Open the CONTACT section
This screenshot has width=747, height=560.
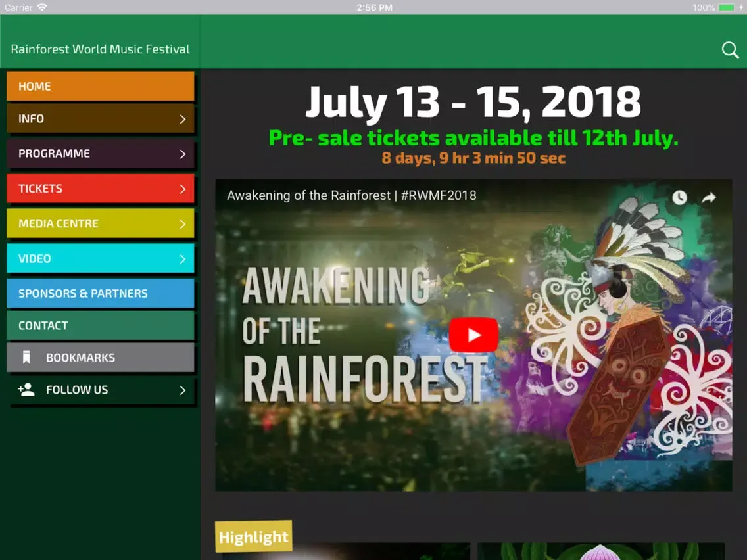(101, 325)
